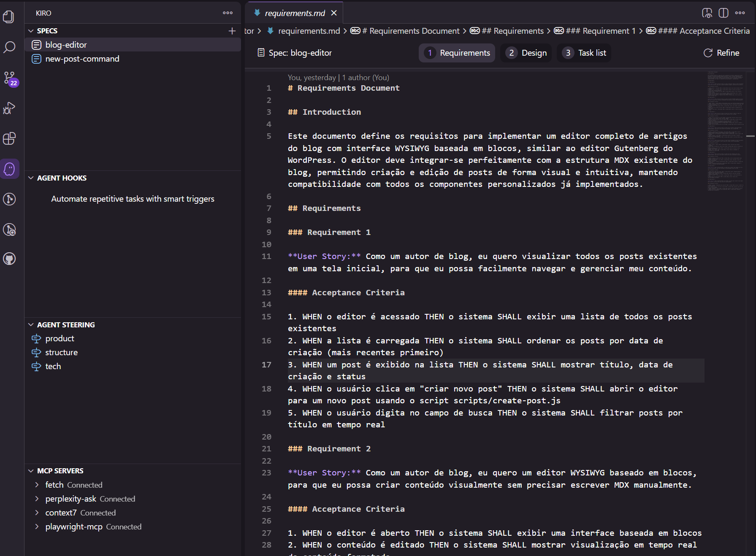Click the tech steering file icon

37,366
